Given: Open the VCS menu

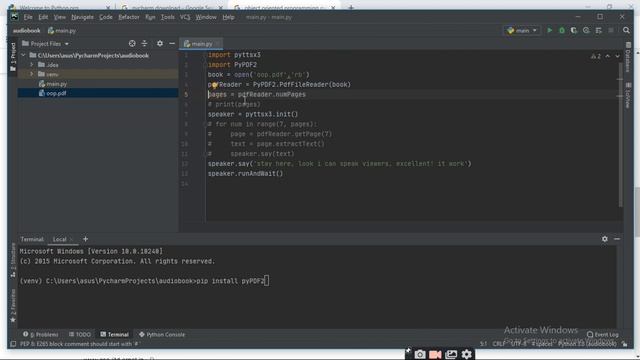Looking at the screenshot, I should tap(185, 17).
